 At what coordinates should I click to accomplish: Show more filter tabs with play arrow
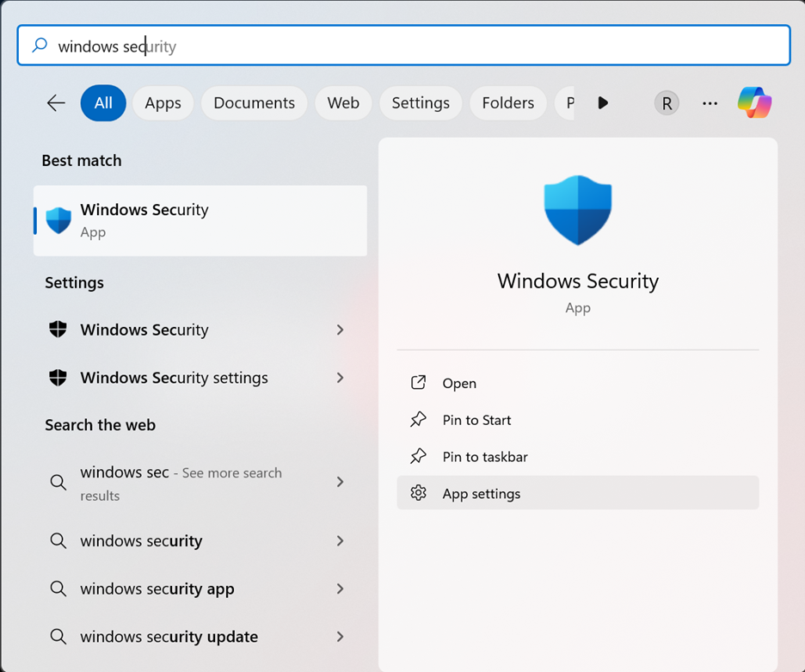(603, 102)
